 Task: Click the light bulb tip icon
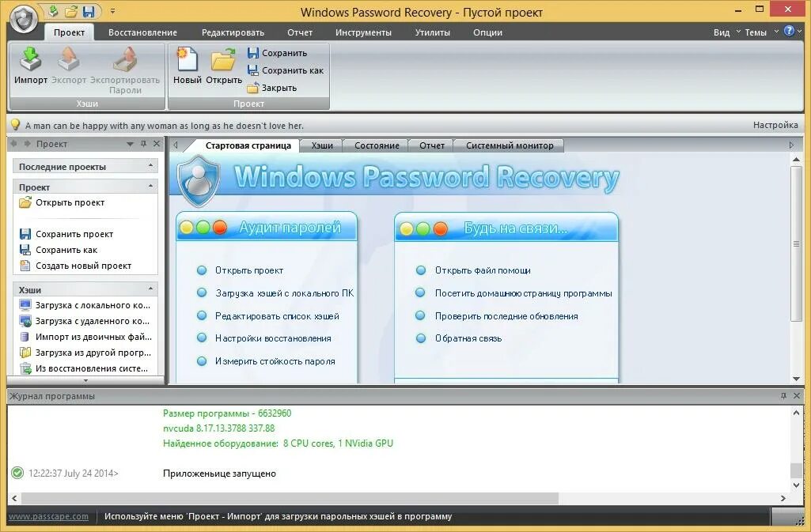16,124
